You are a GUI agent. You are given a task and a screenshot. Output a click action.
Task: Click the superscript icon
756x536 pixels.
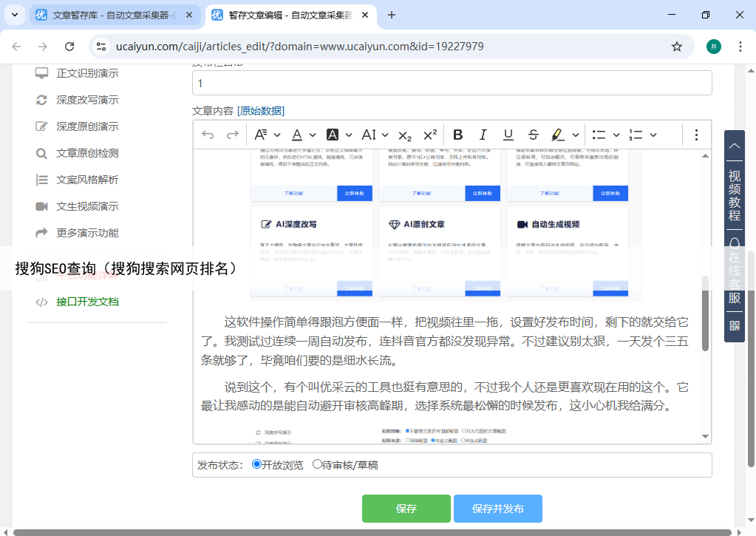point(430,135)
